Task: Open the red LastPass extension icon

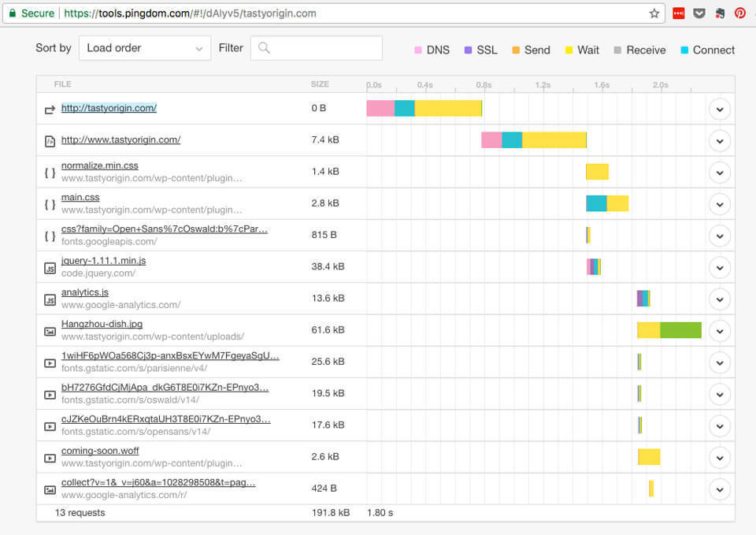Action: point(678,13)
